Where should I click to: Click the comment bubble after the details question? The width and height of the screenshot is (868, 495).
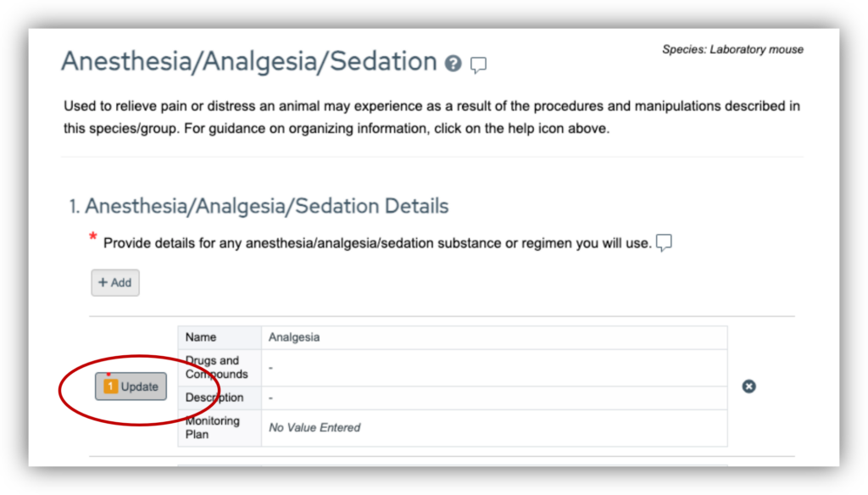tap(664, 242)
